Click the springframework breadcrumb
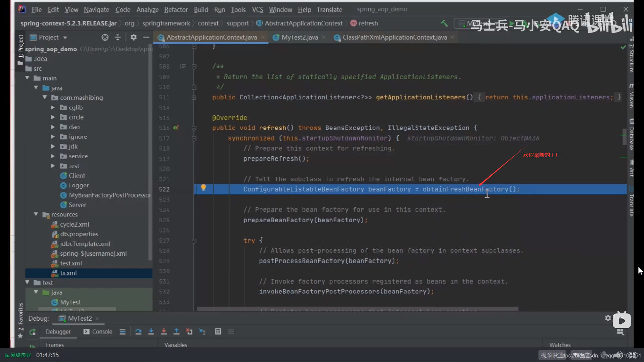Image resolution: width=644 pixels, height=362 pixels. [x=166, y=23]
